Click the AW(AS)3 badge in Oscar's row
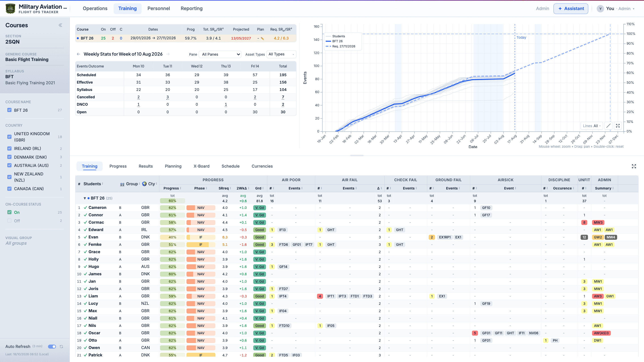This screenshot has height=362, width=644. tap(601, 333)
